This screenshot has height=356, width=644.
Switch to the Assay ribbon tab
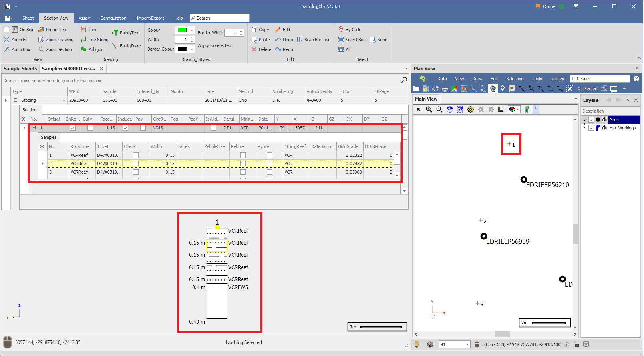84,18
